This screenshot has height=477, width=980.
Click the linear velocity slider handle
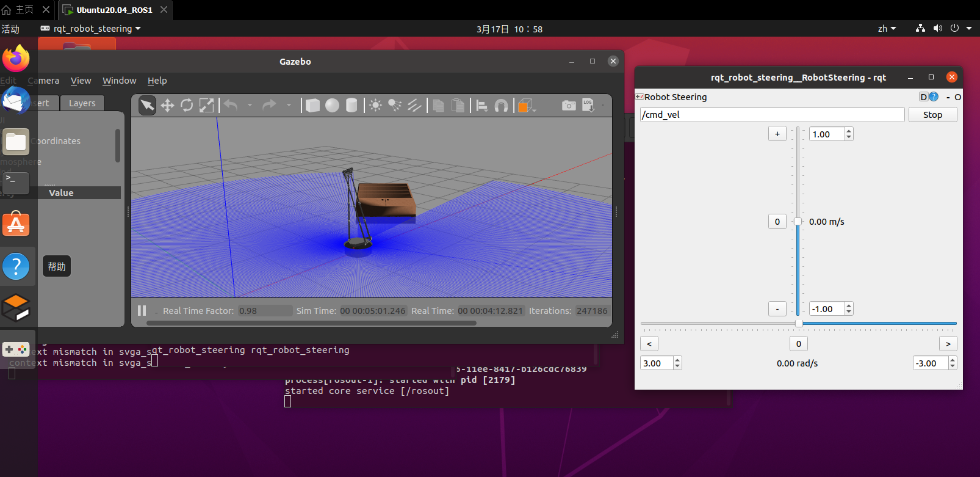click(x=798, y=222)
